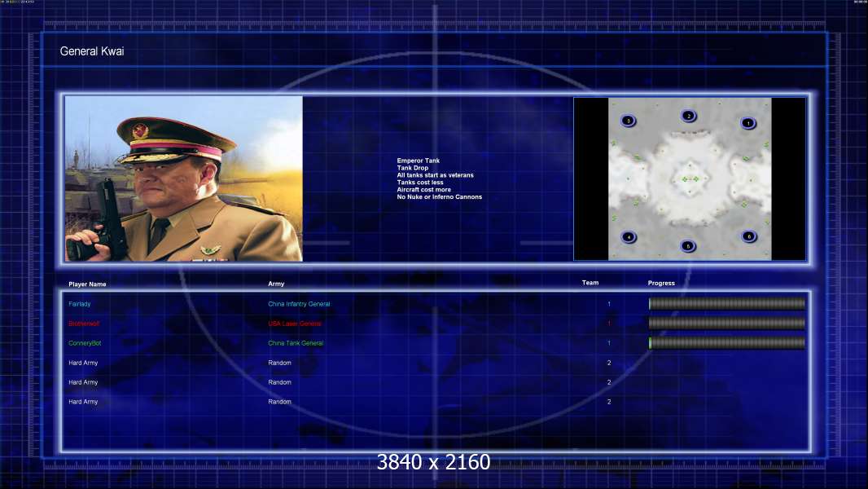Click start position marker 2 on the map

(x=688, y=116)
